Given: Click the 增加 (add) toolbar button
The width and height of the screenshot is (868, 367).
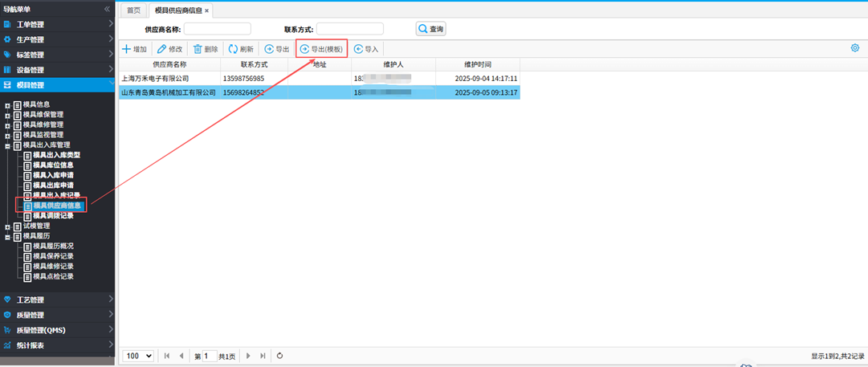Looking at the screenshot, I should (134, 49).
